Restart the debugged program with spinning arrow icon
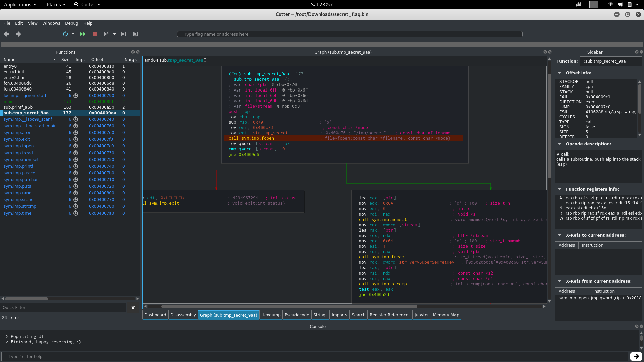644x362 pixels. (x=65, y=34)
